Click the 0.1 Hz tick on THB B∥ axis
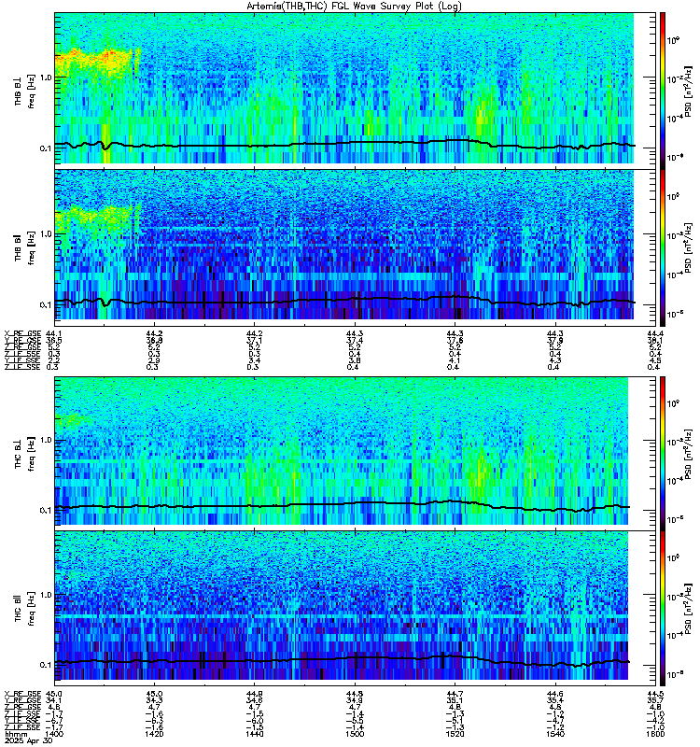Viewport: 700px width, 747px height. click(x=46, y=305)
